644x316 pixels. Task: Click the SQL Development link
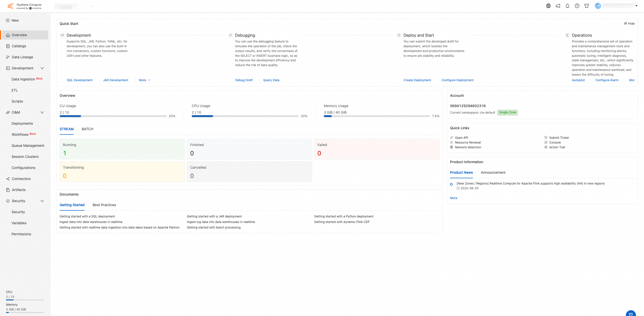coord(79,80)
